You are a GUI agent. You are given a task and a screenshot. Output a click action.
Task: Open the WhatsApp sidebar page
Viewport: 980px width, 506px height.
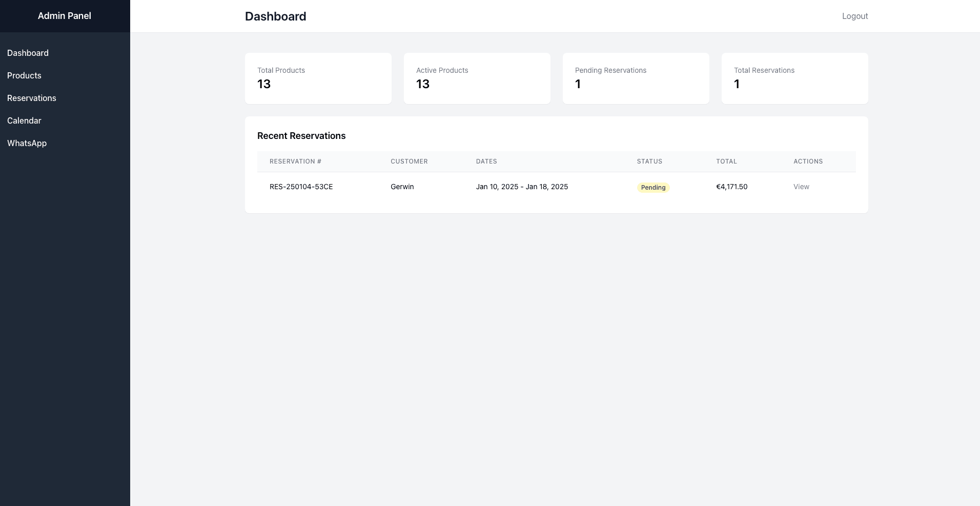[x=27, y=143]
